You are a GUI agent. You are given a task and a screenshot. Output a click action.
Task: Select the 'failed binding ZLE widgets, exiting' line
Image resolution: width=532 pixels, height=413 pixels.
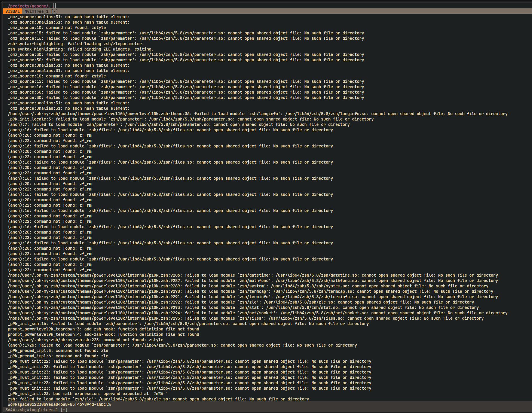(80, 49)
